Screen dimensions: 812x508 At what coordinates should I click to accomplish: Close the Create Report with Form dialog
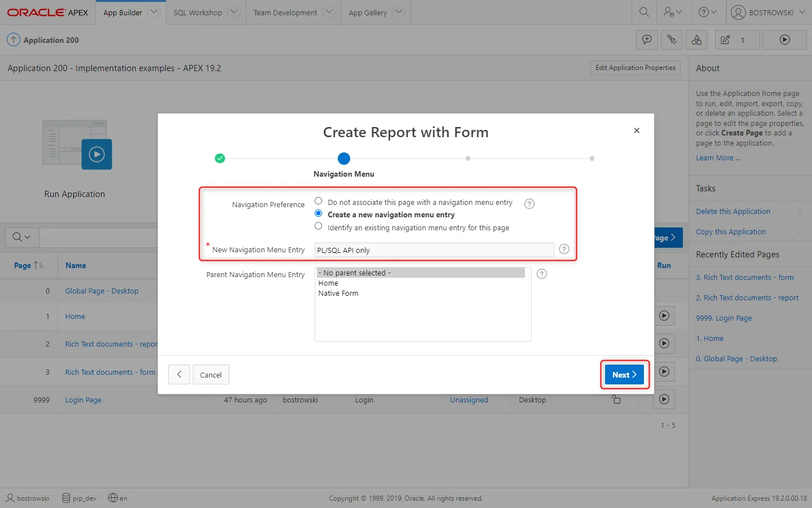pos(637,130)
